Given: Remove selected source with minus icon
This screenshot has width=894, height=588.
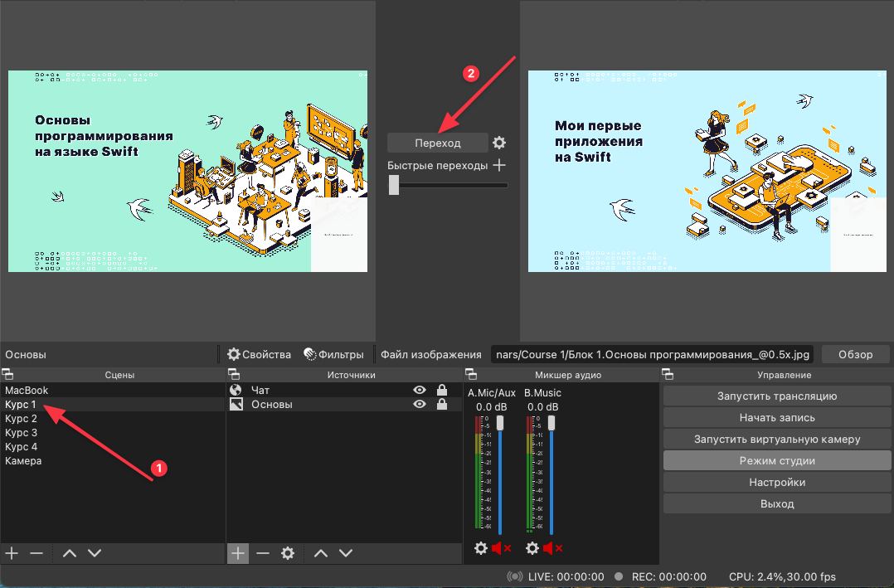Looking at the screenshot, I should (x=263, y=552).
